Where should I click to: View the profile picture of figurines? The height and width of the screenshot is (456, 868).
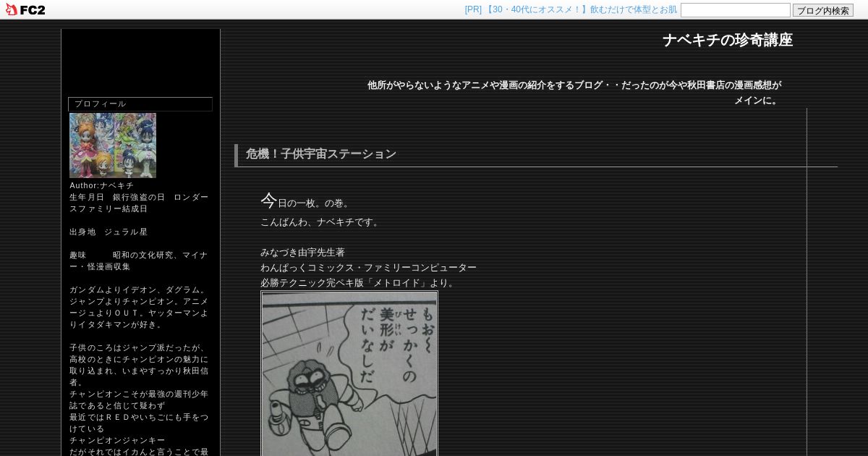pos(113,145)
